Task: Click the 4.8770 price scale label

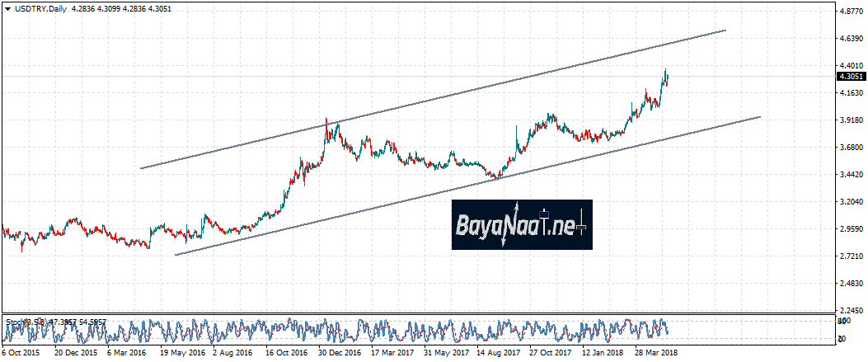Action: tap(850, 12)
